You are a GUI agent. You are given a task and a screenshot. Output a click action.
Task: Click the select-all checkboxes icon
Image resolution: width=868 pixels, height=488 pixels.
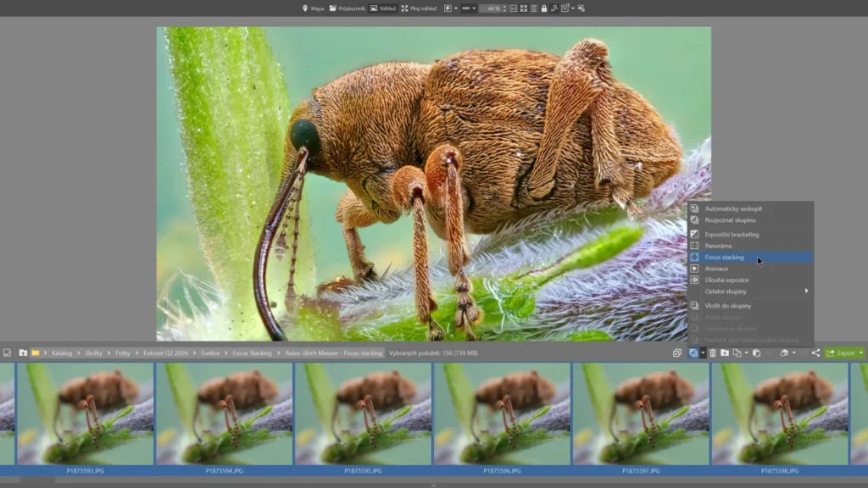[677, 353]
